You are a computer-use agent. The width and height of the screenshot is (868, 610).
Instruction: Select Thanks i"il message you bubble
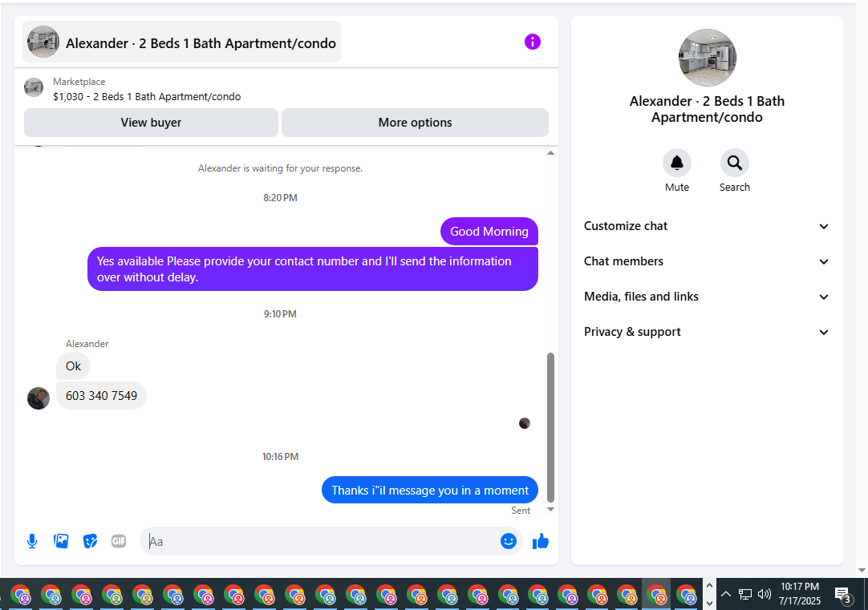tap(429, 490)
